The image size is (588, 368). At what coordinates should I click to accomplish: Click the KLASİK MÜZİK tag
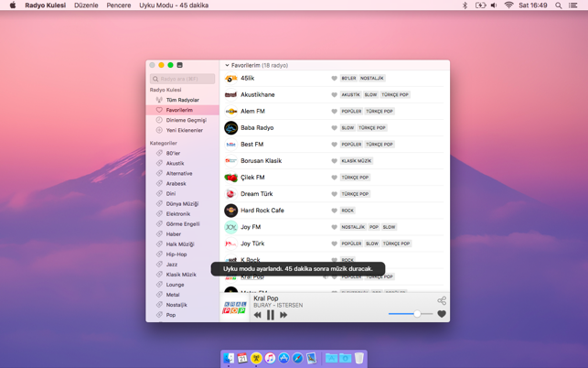[357, 161]
